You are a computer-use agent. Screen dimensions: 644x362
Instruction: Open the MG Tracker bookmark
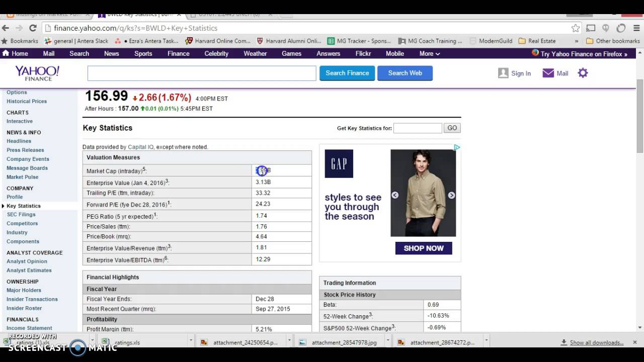(359, 41)
